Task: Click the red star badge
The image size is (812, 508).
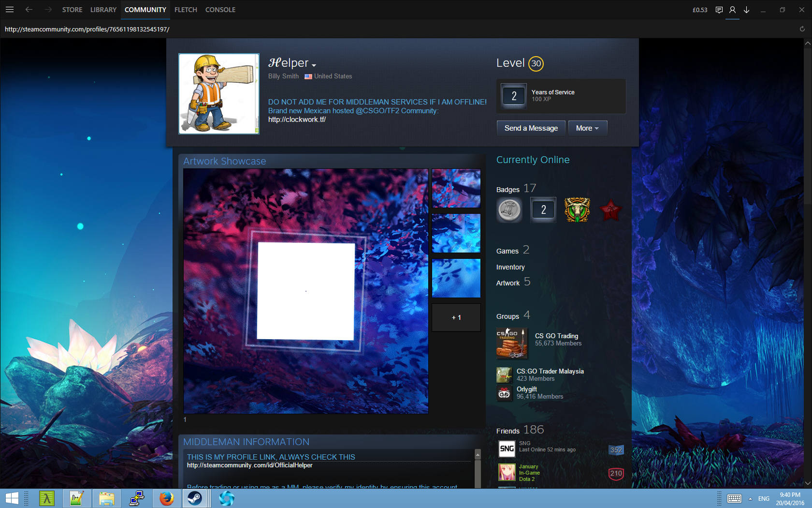Action: point(610,210)
